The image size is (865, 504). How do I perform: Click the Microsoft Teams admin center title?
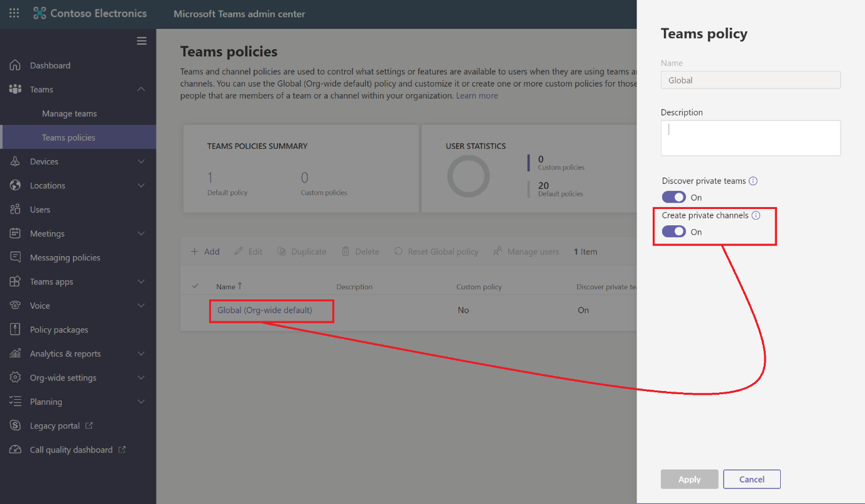tap(239, 14)
